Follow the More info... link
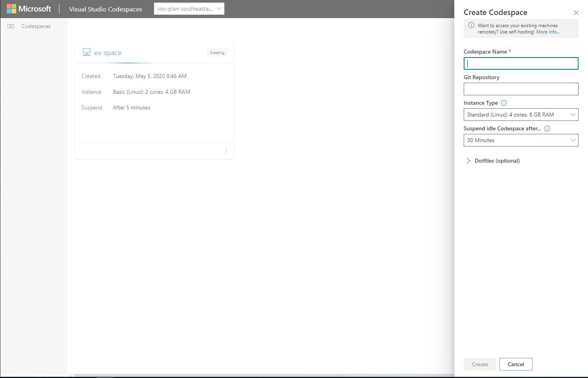588x378 pixels. [x=548, y=32]
